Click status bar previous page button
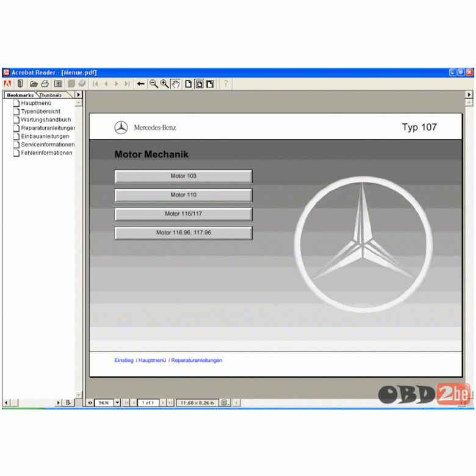The image size is (476, 476). pyautogui.click(x=134, y=403)
